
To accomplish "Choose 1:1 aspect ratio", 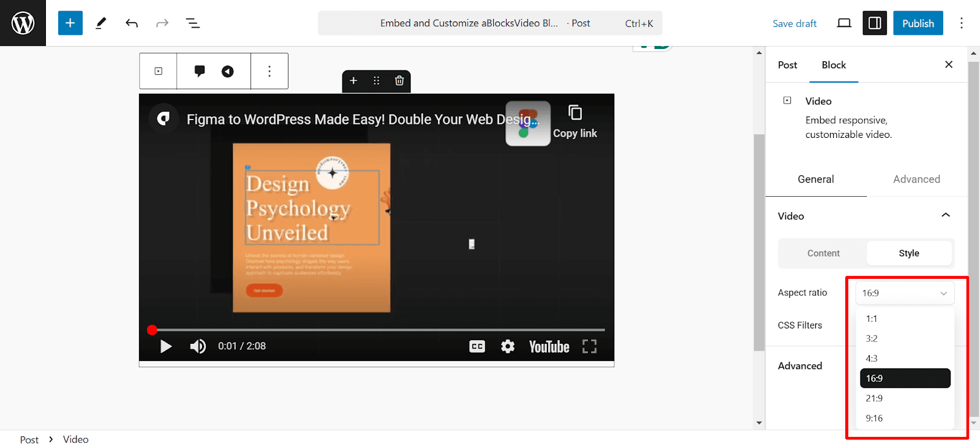I will coord(905,319).
